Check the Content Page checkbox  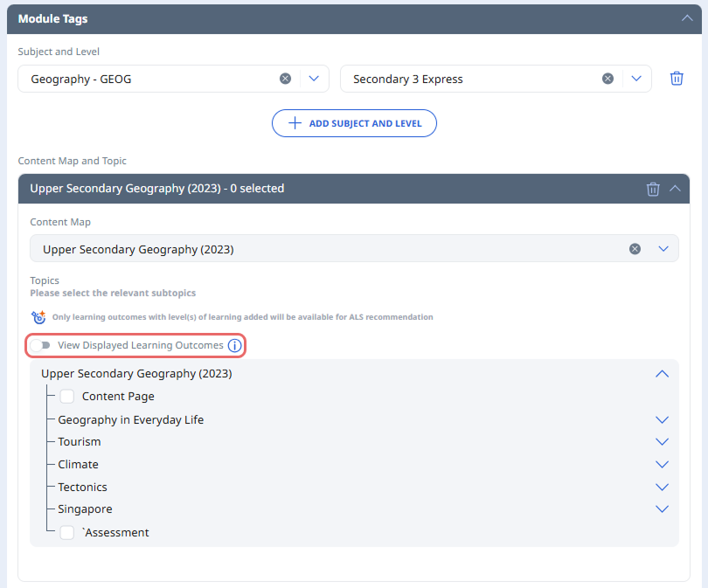click(67, 397)
